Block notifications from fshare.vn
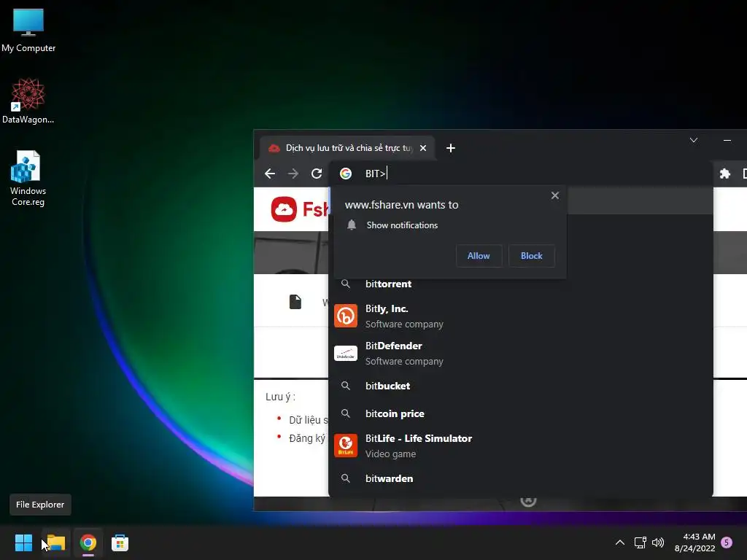Viewport: 747px width, 560px height. tap(531, 256)
